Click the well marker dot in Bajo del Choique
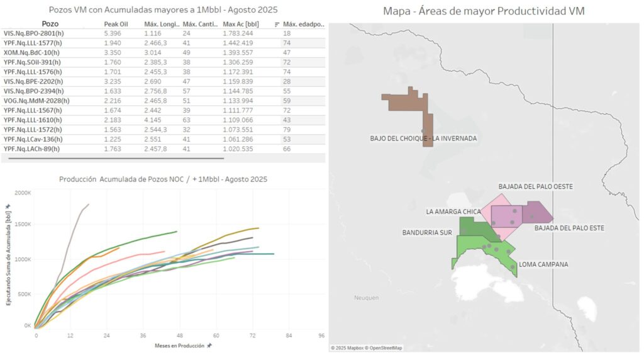Image resolution: width=644 pixels, height=355 pixels. pos(424,131)
